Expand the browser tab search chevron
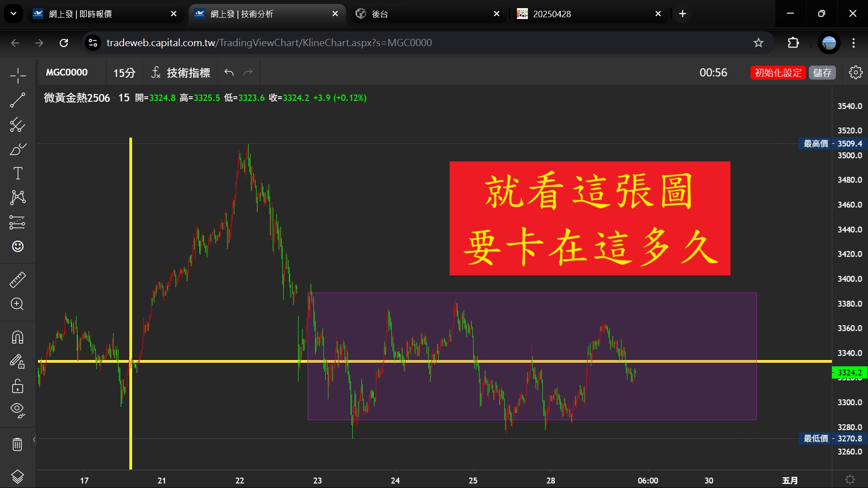Image resolution: width=868 pixels, height=488 pixels. tap(14, 14)
